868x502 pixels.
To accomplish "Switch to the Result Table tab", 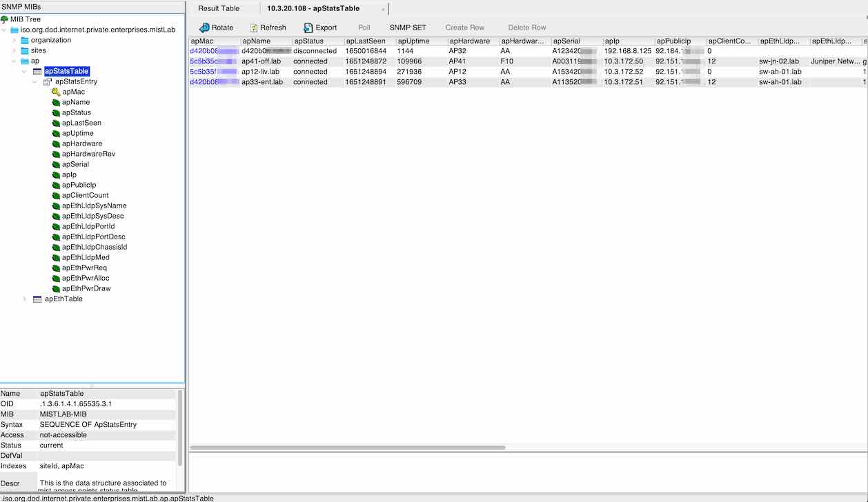I will click(x=219, y=8).
